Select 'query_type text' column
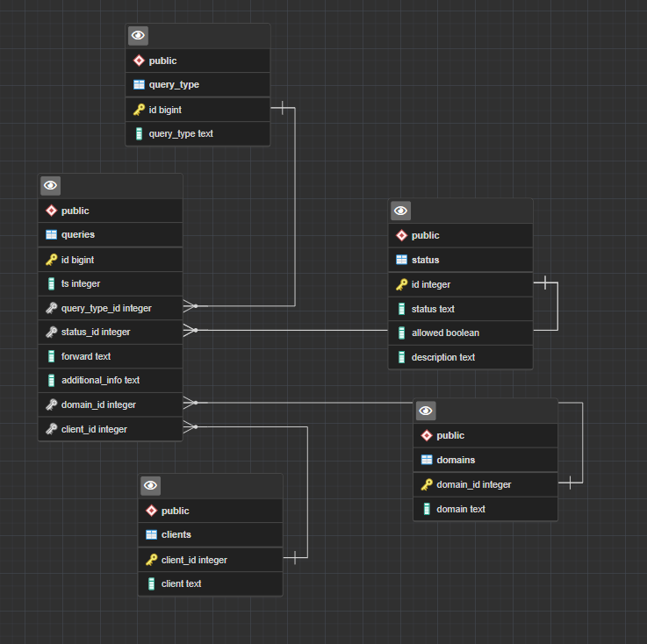 [198, 133]
